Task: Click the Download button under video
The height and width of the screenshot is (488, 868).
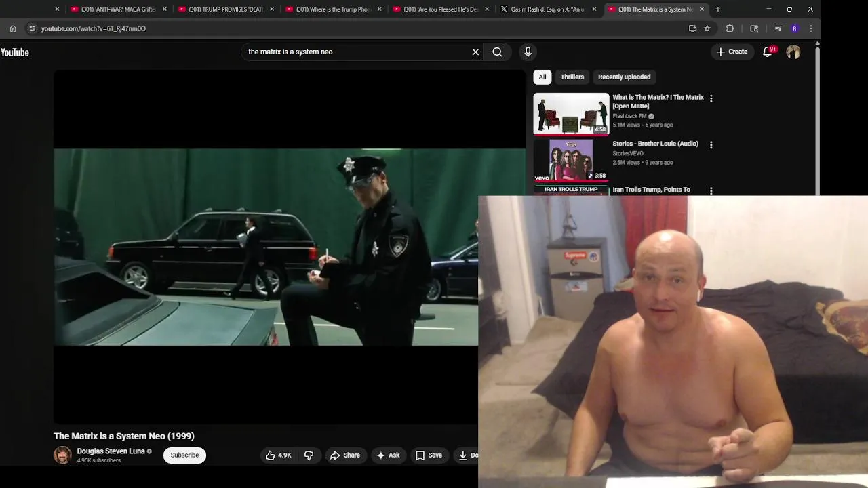Action: point(467,455)
